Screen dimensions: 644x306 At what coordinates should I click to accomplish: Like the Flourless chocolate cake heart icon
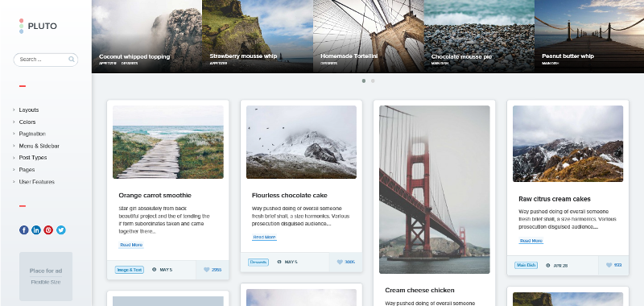[340, 262]
